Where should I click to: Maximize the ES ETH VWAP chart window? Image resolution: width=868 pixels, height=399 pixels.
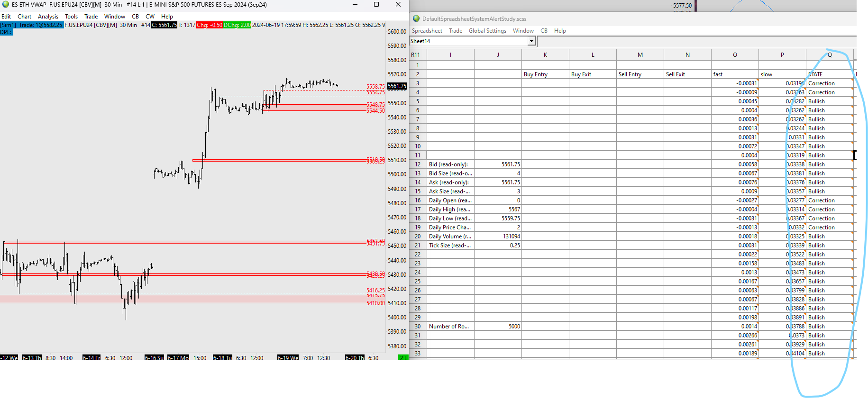tap(376, 5)
